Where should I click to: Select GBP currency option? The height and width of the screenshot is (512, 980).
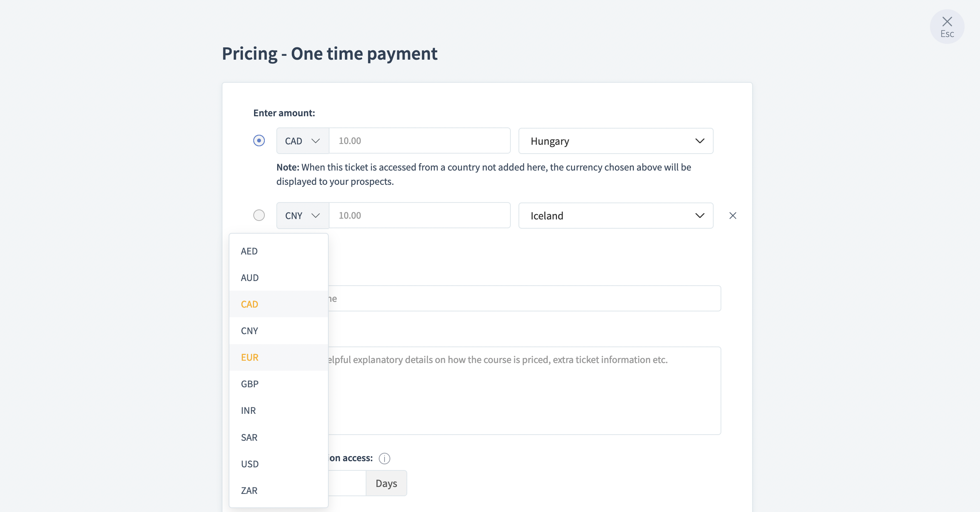(x=279, y=384)
